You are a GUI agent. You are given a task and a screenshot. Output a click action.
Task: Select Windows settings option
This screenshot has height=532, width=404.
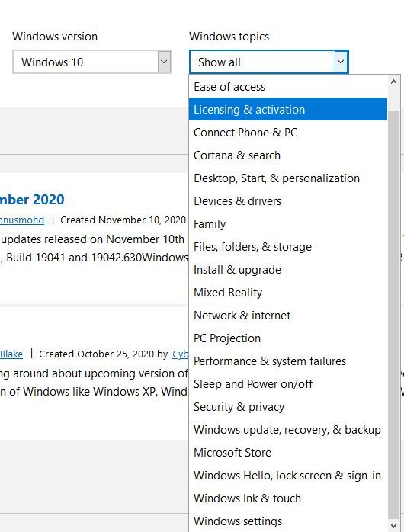click(288, 521)
